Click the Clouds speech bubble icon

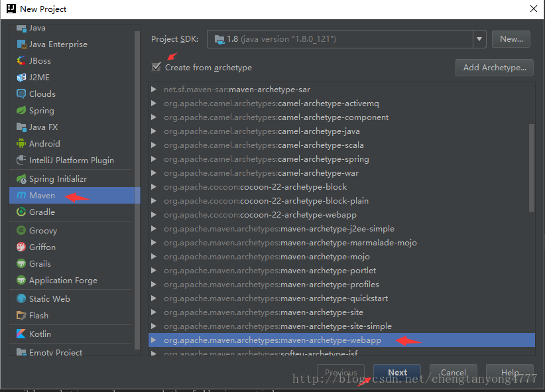pyautogui.click(x=21, y=94)
